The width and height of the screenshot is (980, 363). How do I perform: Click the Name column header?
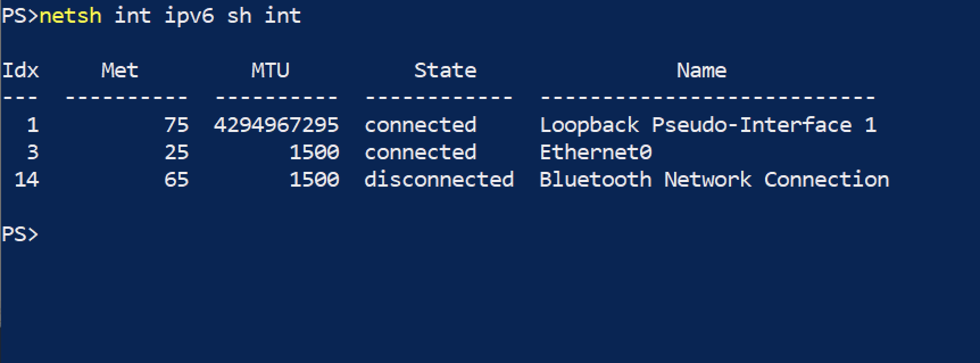(x=701, y=71)
